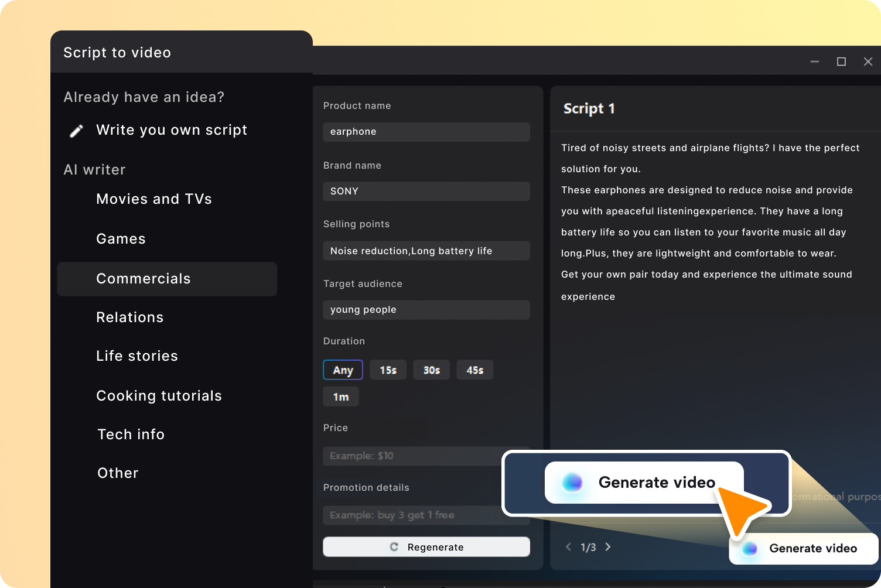The height and width of the screenshot is (588, 881).
Task: Click the Duration label
Action: [x=344, y=341]
